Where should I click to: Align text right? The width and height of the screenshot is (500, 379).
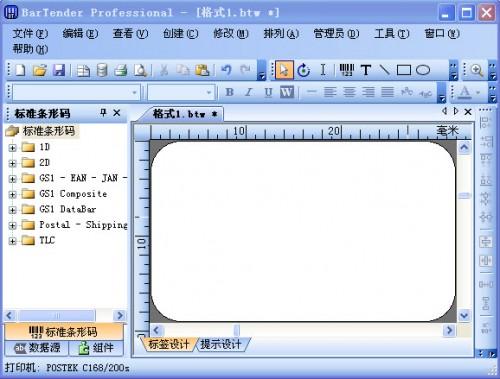368,92
